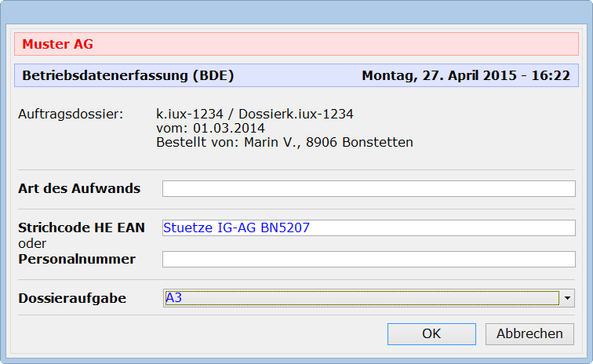Screen dimensions: 593x364
Task: Click the Betriebsdatenerfassung (BDE) title
Action: point(128,76)
